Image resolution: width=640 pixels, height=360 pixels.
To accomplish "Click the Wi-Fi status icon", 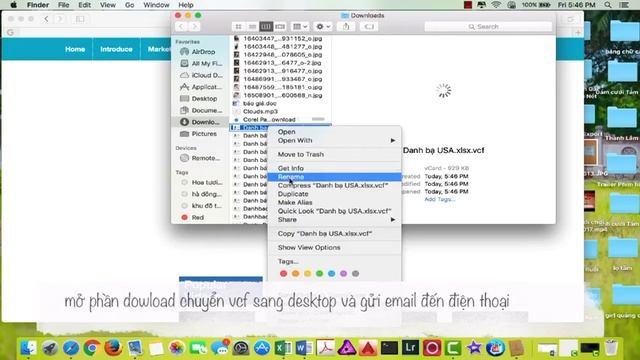I will 496,5.
